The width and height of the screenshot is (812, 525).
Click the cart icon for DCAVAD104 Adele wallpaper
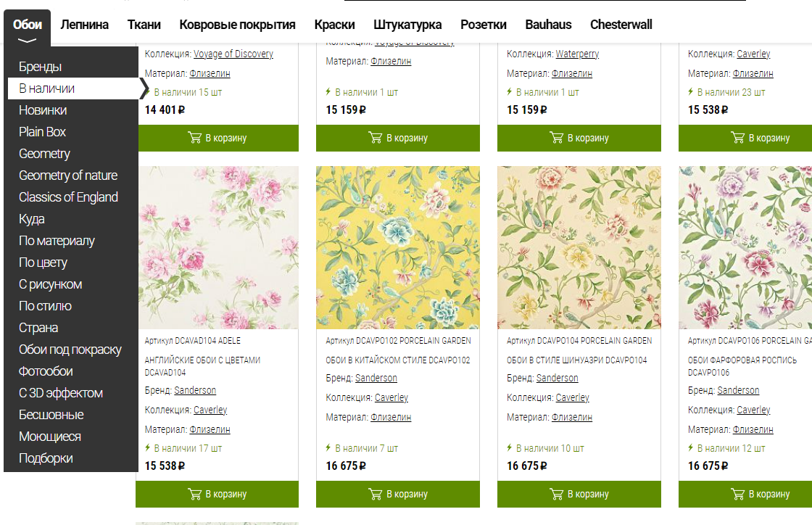click(x=194, y=494)
